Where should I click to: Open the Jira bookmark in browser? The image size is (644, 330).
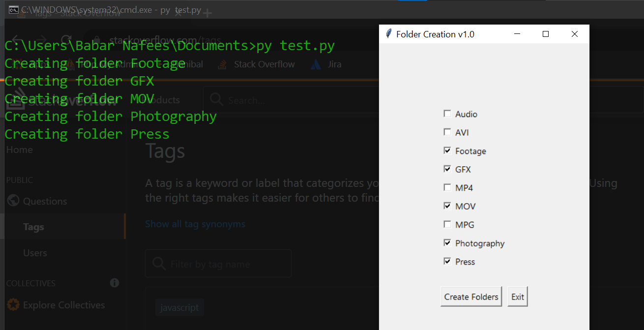tap(326, 64)
